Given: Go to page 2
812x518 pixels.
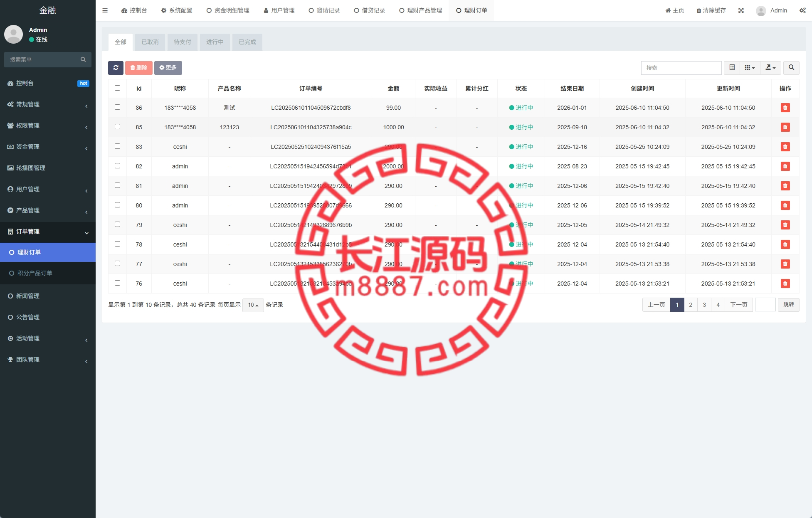Looking at the screenshot, I should (x=691, y=305).
